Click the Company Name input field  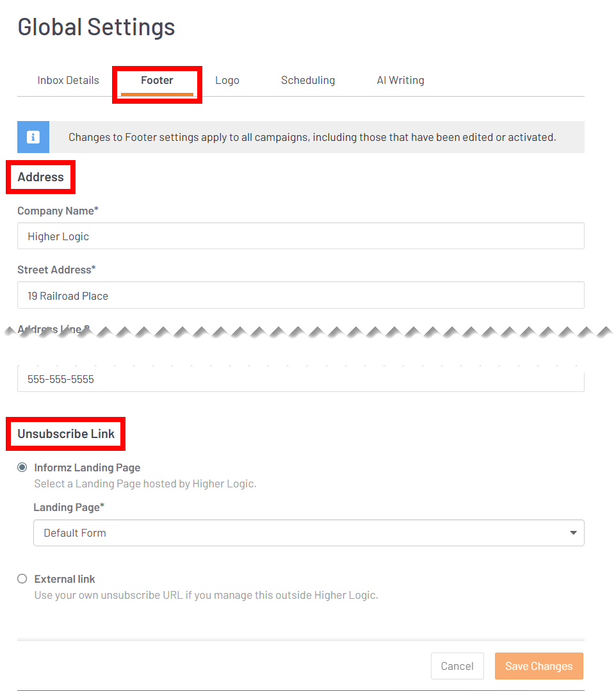coord(300,236)
